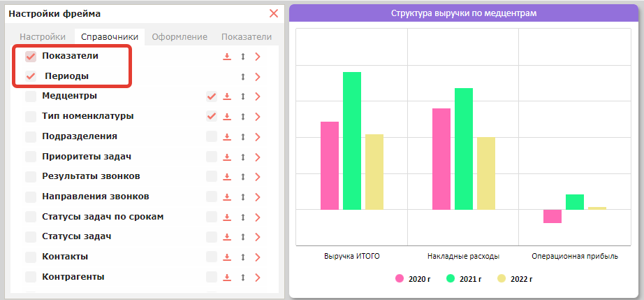Viewport: 644px width, 300px height.
Task: Select the Контакты list row label
Action: [65, 257]
